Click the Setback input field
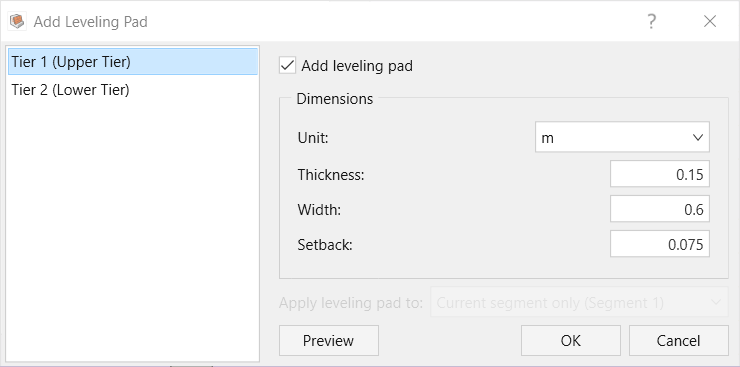The image size is (740, 367). (x=660, y=244)
